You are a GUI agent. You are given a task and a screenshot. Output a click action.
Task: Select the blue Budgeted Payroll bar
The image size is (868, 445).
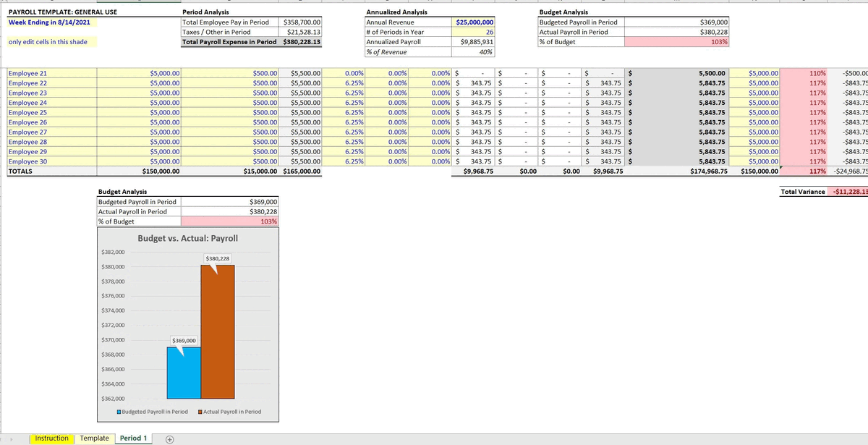pos(183,369)
